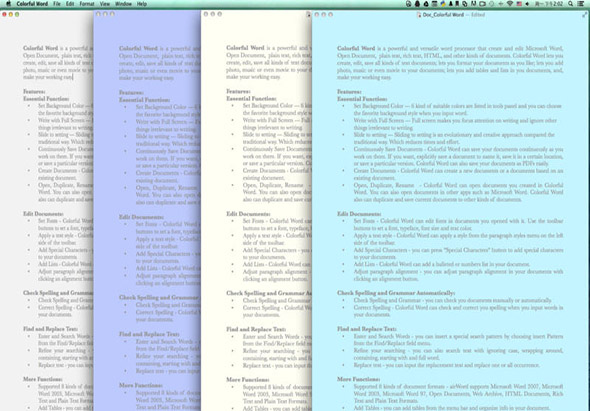Viewport: 590px width, 411px height.
Task: Open Notification Center list icon
Action: [x=581, y=4]
